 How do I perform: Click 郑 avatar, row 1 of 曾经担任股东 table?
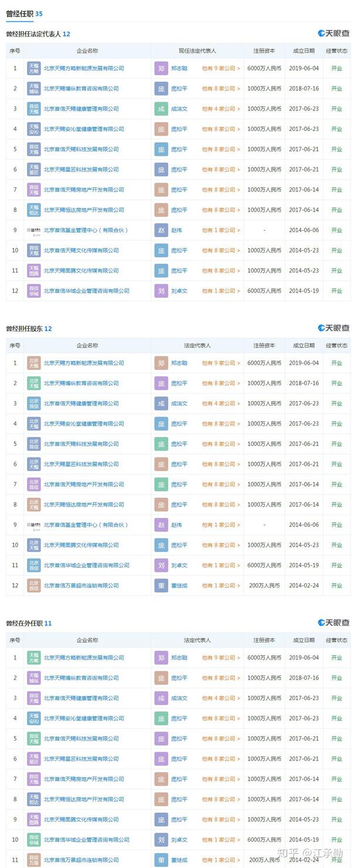pyautogui.click(x=161, y=363)
